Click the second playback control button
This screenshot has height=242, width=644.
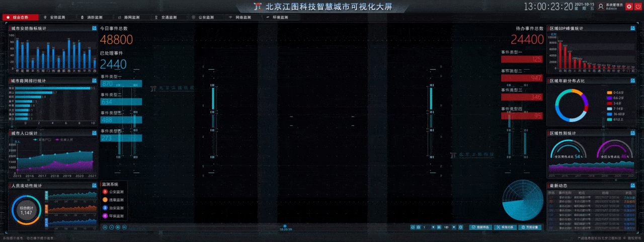112,227
